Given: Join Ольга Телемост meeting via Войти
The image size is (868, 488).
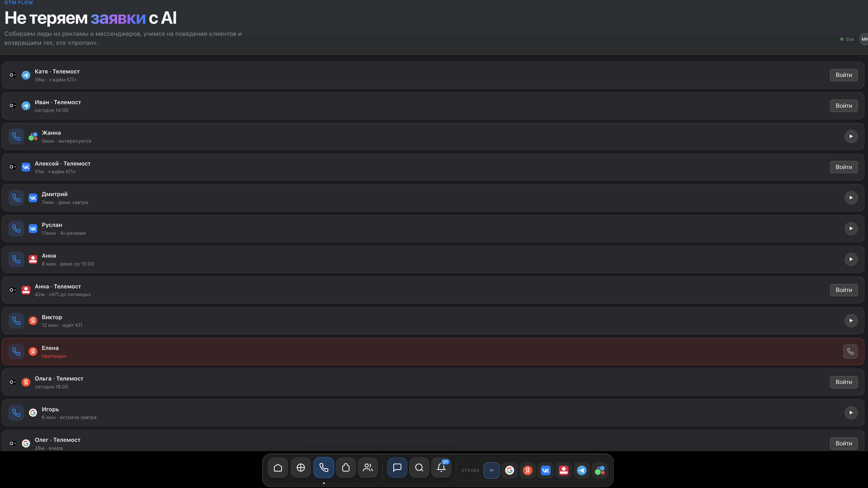Looking at the screenshot, I should 844,382.
